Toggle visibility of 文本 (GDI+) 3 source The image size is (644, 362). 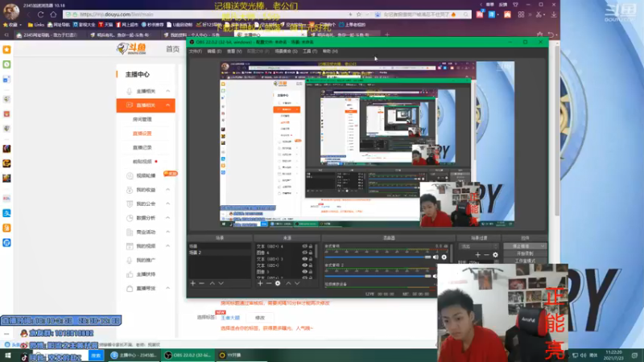304,259
